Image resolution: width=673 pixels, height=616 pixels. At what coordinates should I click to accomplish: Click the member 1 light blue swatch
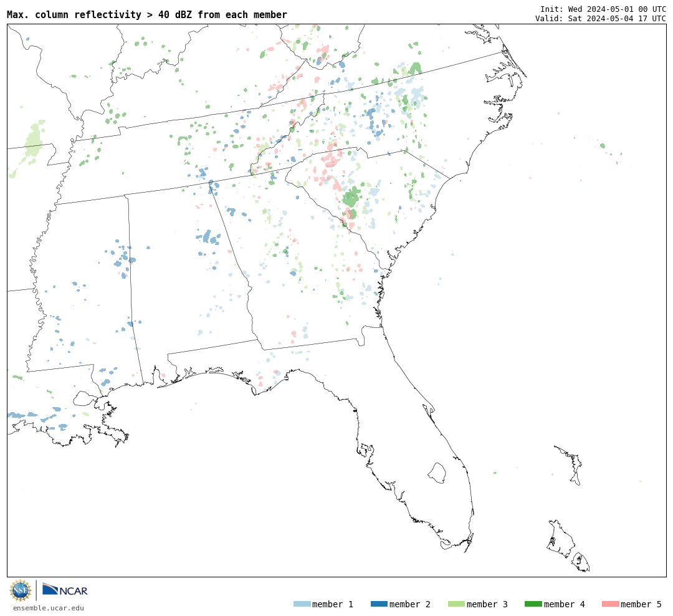(x=302, y=604)
